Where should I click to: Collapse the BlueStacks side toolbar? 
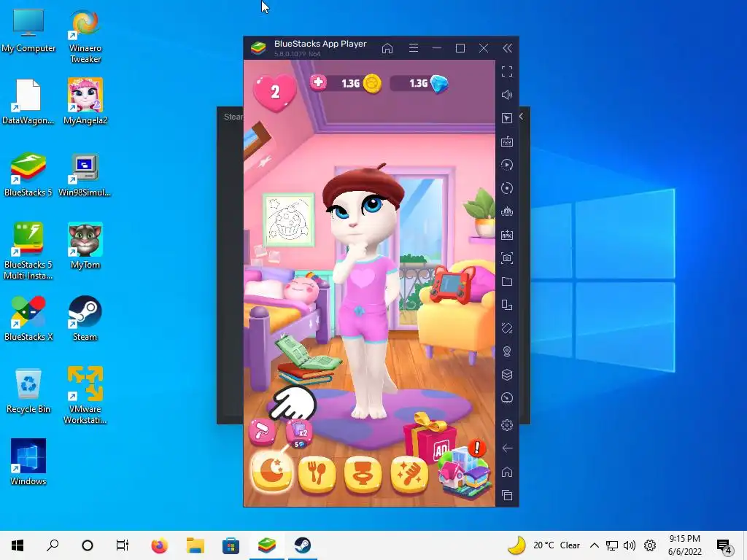[508, 48]
